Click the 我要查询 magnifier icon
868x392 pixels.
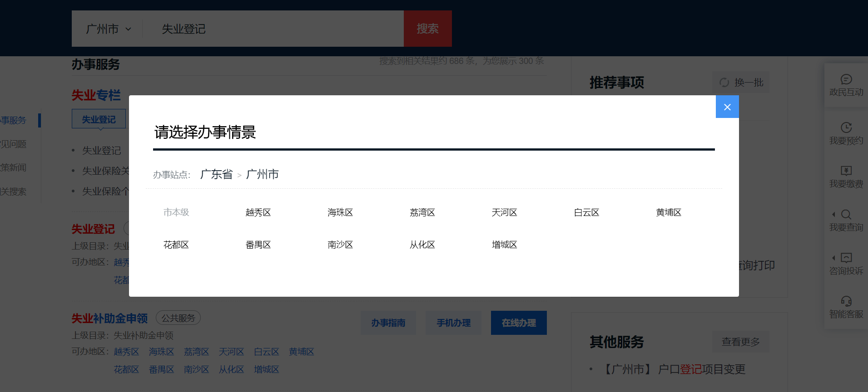[846, 214]
